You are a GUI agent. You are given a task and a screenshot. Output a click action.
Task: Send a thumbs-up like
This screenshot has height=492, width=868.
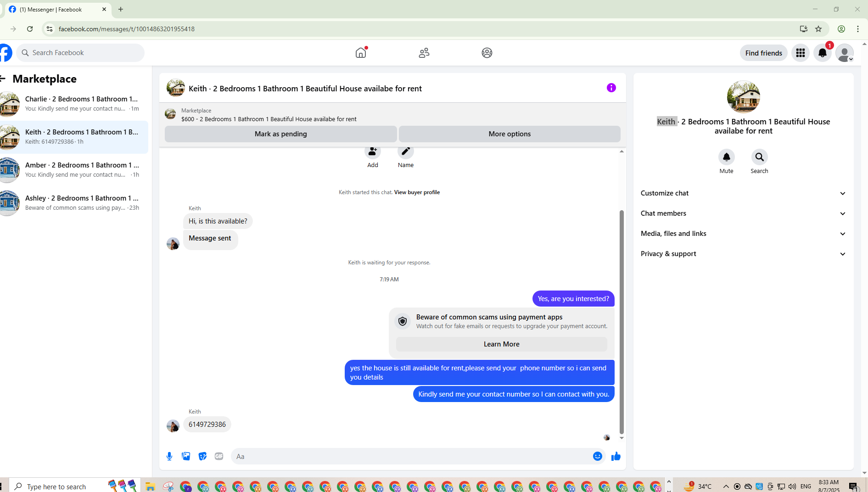616,456
